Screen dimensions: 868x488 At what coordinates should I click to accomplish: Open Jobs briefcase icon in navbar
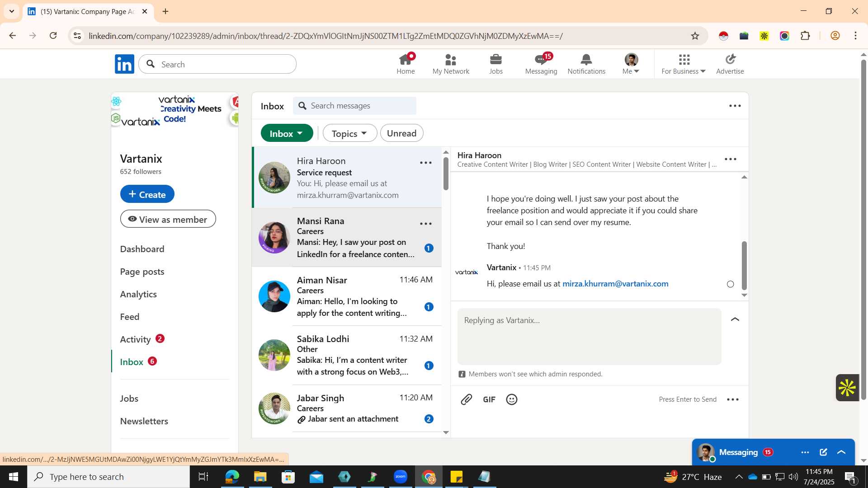pyautogui.click(x=496, y=64)
